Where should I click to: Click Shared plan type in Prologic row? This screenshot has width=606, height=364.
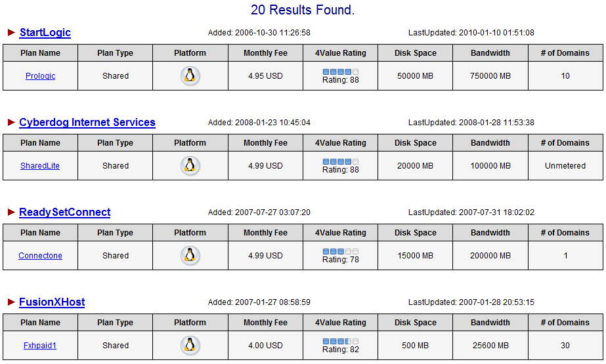(115, 76)
